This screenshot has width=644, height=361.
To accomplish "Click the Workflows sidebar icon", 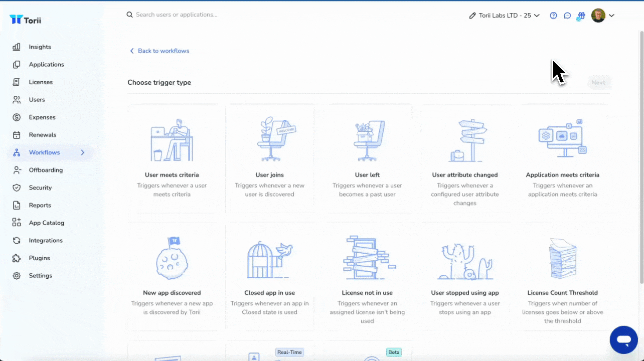I will tap(17, 152).
